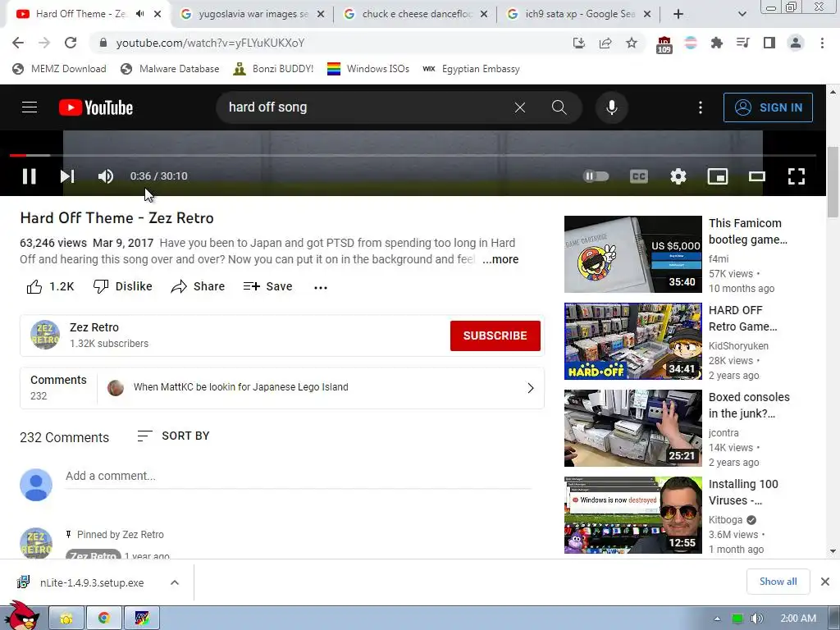Open Bonzi BUDDY! bookmark
Screen dimensions: 840x630
tap(273, 69)
